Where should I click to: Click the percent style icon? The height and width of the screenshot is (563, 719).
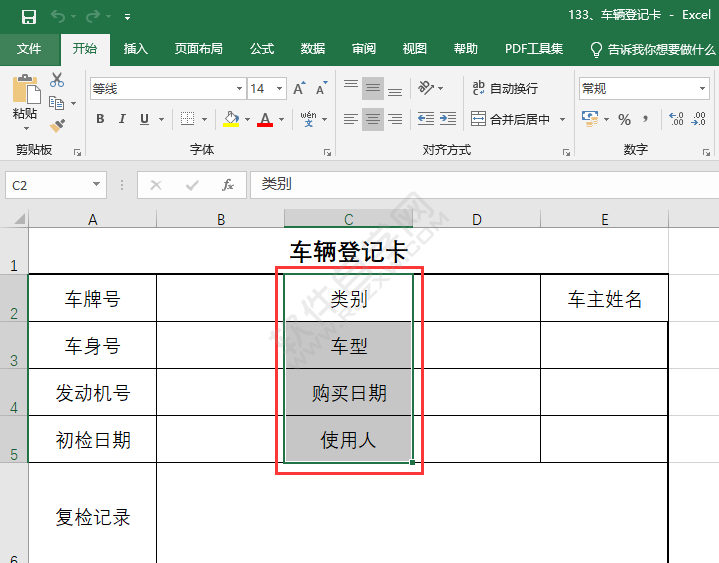pos(624,120)
